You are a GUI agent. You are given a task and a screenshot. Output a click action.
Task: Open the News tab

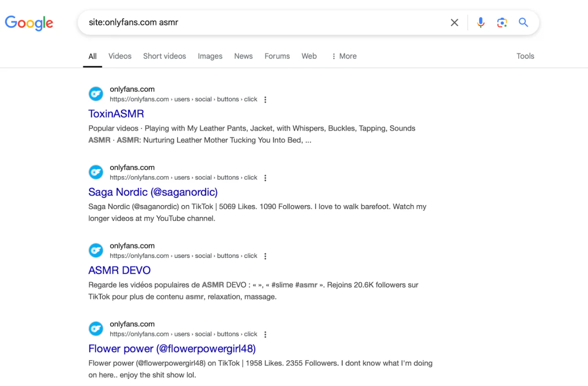[x=243, y=56]
